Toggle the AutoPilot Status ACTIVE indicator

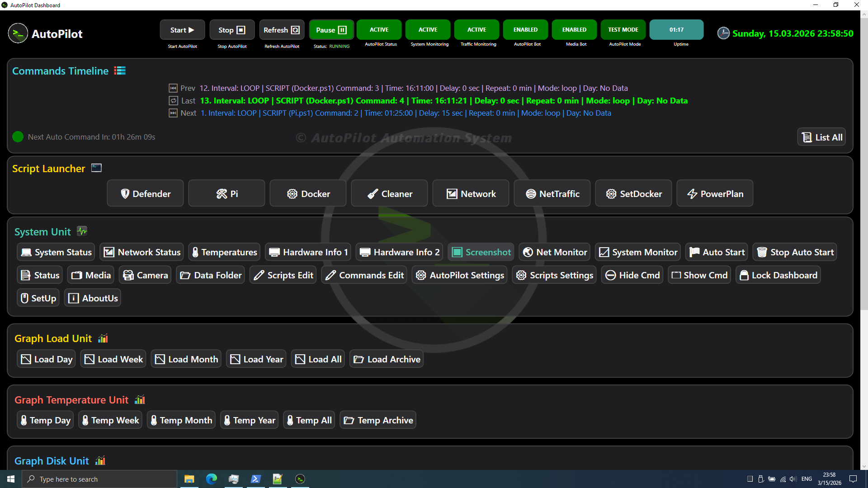tap(379, 30)
